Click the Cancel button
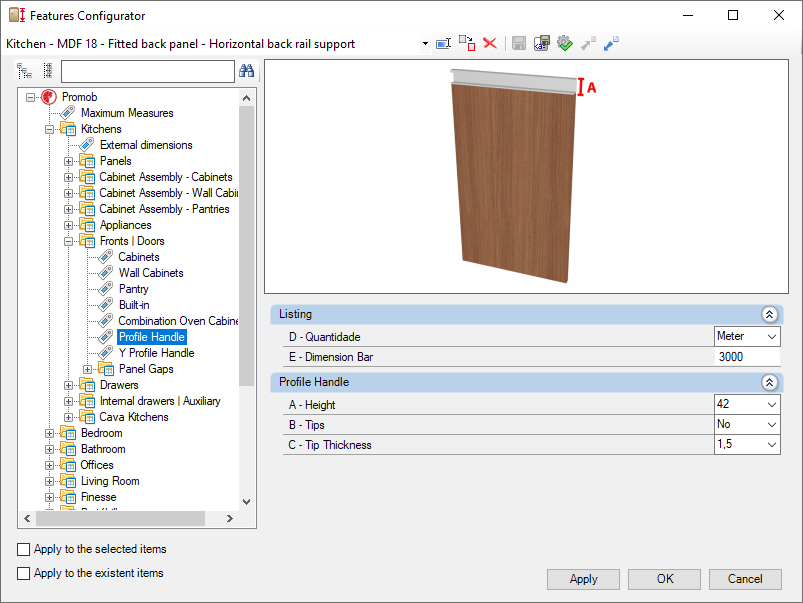 point(745,579)
